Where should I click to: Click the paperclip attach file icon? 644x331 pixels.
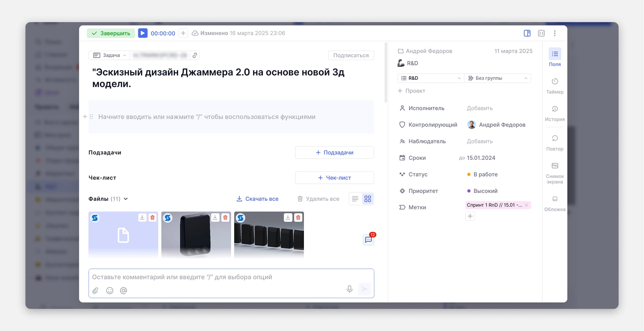pos(95,290)
